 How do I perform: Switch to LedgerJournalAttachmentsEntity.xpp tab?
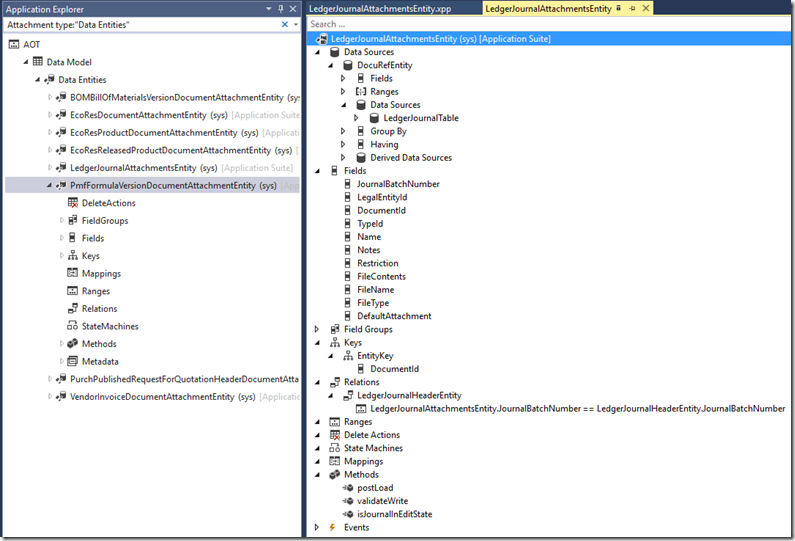(x=380, y=9)
